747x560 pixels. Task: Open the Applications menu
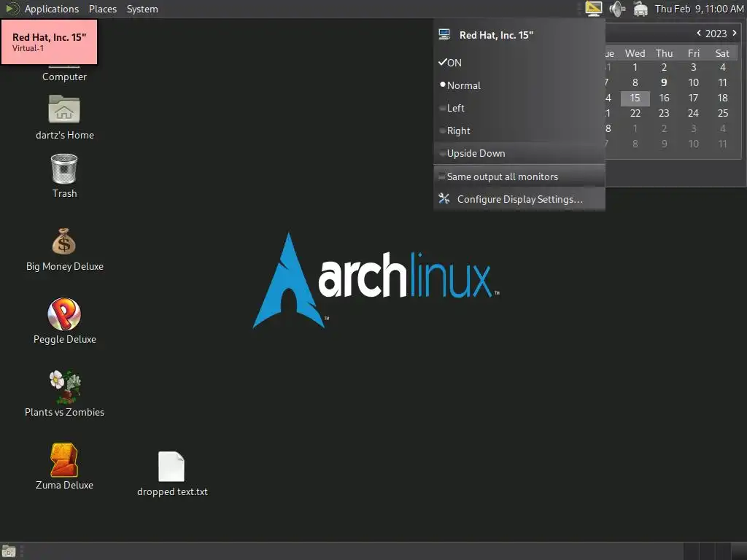click(52, 9)
